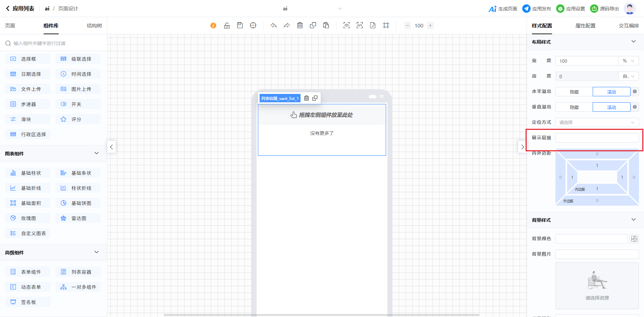Click the save disk icon in toolbar
The image size is (644, 317).
(240, 25)
